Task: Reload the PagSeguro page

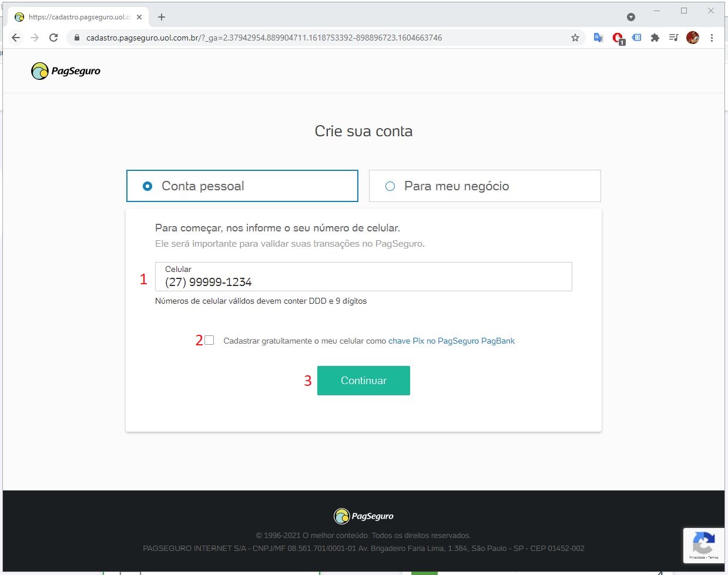Action: (53, 38)
